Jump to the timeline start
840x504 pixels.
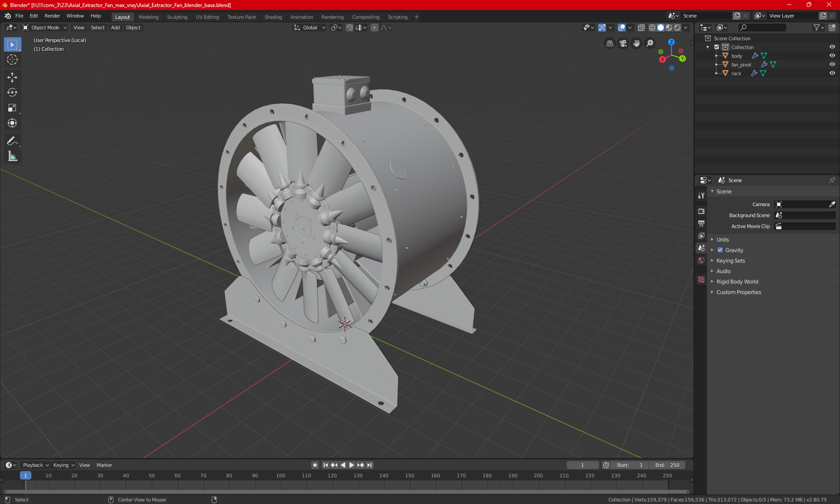pyautogui.click(x=325, y=465)
